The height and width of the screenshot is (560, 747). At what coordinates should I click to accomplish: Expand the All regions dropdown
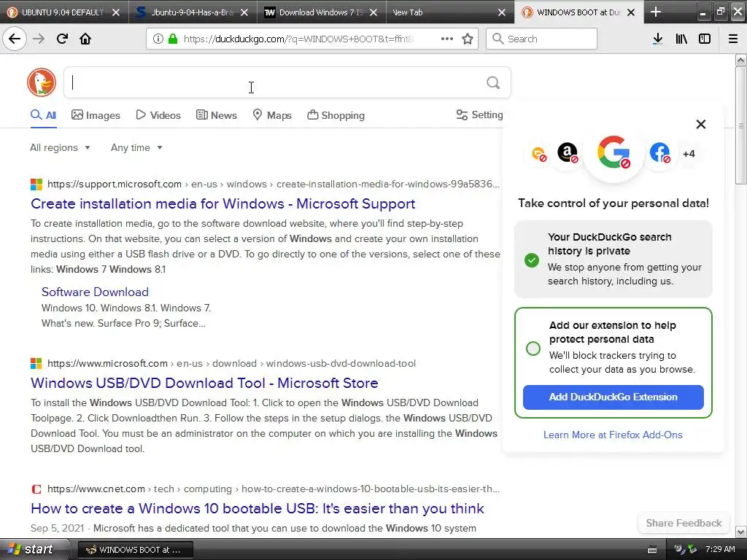pyautogui.click(x=60, y=147)
